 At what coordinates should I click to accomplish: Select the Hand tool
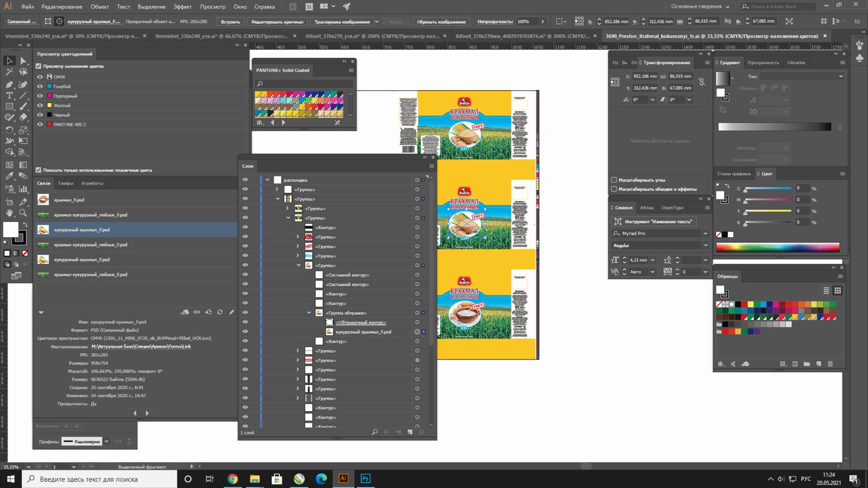(9, 213)
